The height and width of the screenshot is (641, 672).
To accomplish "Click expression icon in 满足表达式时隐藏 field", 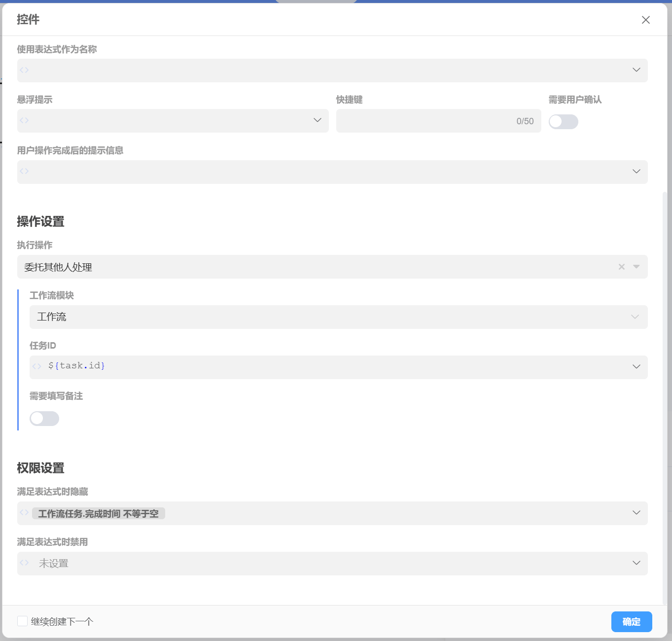I will click(x=24, y=513).
